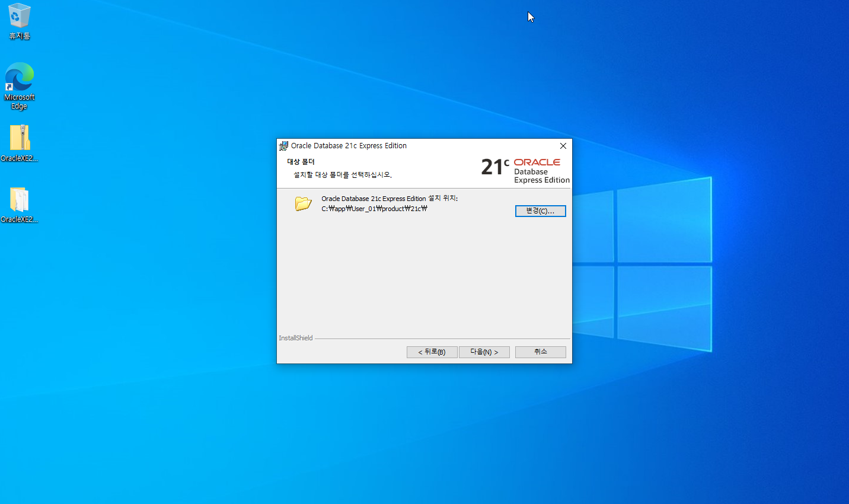Click the 'Oracle Database 21c Express Edition 설치 위치:' label
This screenshot has height=504, width=849.
[390, 199]
